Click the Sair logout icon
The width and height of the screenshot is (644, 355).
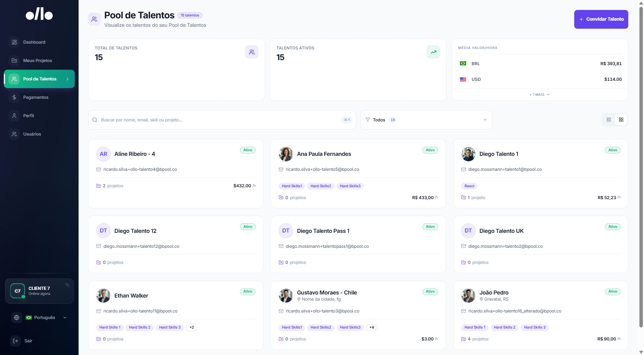15,341
